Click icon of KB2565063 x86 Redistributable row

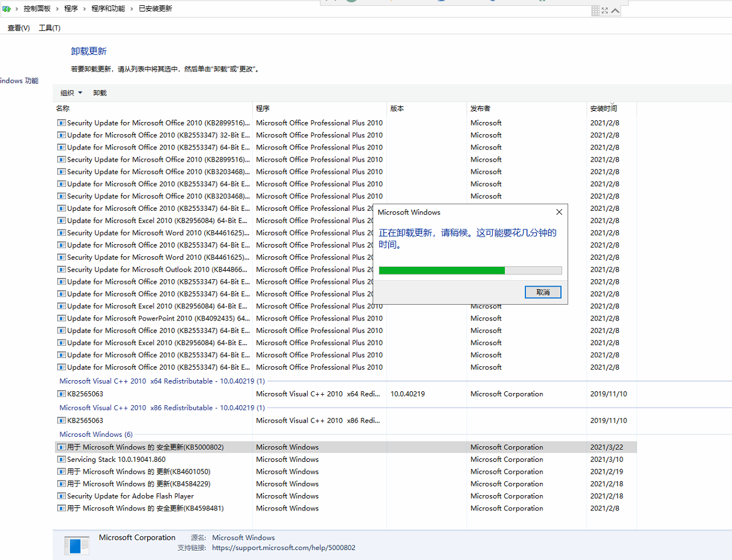[61, 420]
